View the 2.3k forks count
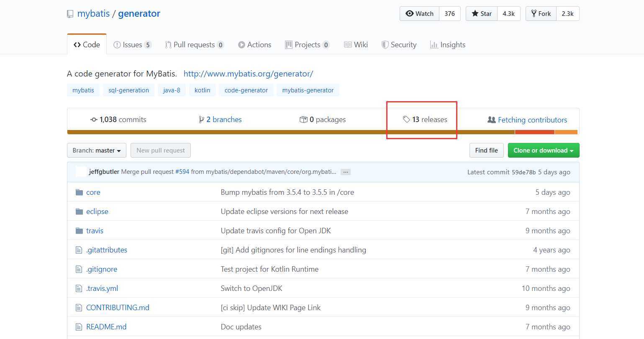This screenshot has width=644, height=339. 568,14
